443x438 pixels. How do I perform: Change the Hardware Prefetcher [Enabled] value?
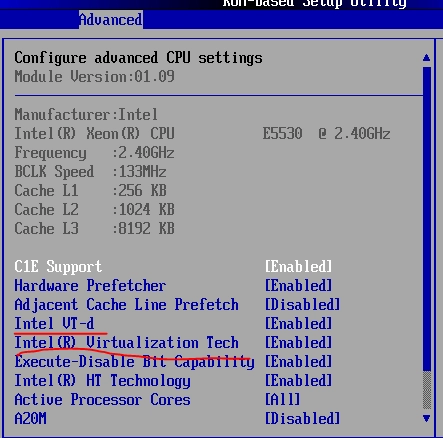point(298,286)
